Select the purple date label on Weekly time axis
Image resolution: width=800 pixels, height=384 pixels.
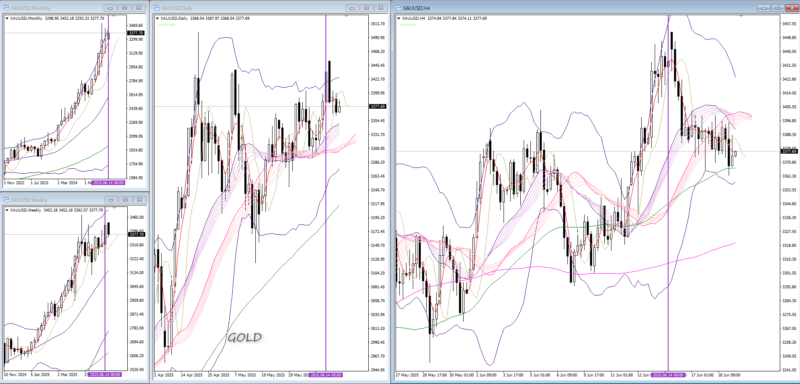(x=106, y=374)
